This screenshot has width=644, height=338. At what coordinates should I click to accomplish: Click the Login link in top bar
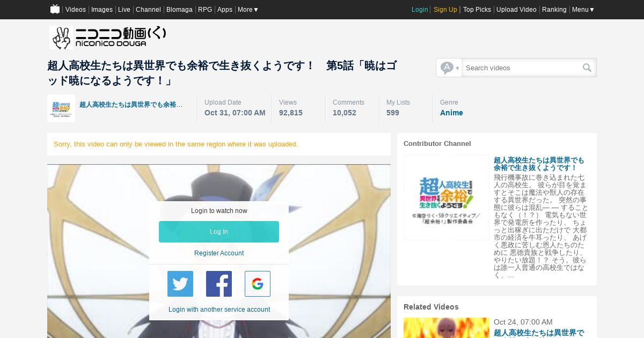(x=420, y=10)
